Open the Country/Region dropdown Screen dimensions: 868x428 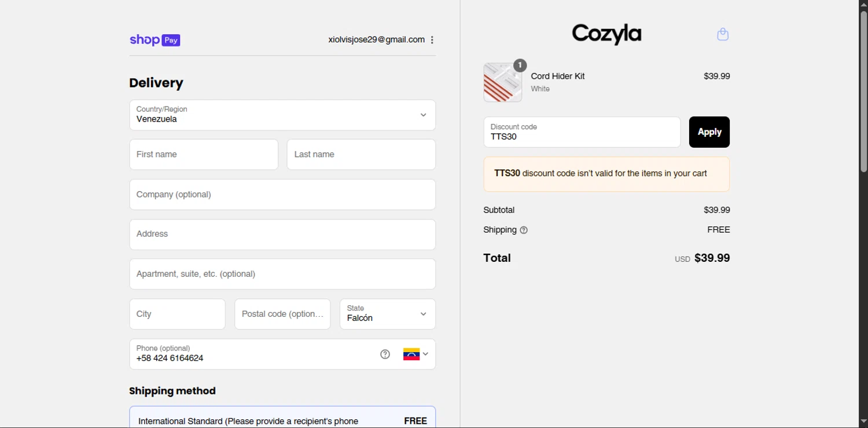pyautogui.click(x=282, y=115)
